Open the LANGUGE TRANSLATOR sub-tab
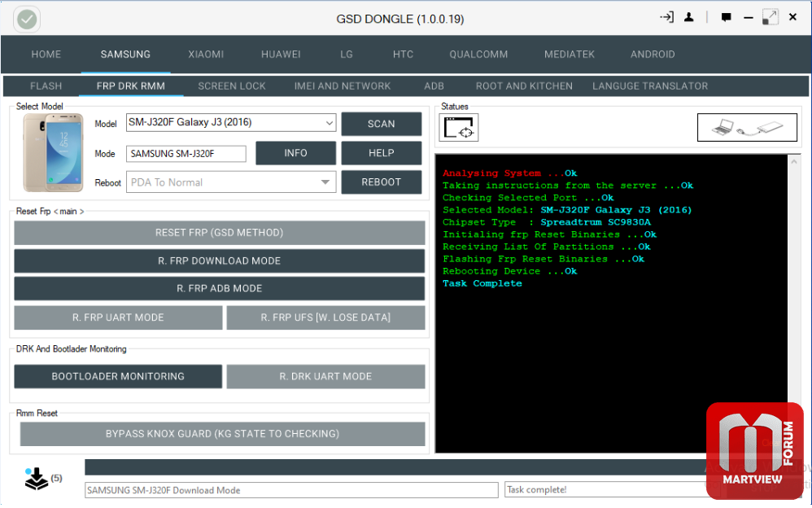 pyautogui.click(x=650, y=86)
